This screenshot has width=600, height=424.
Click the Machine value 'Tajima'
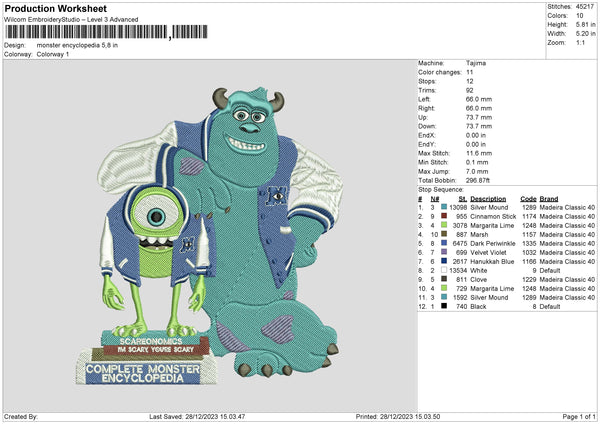point(476,63)
